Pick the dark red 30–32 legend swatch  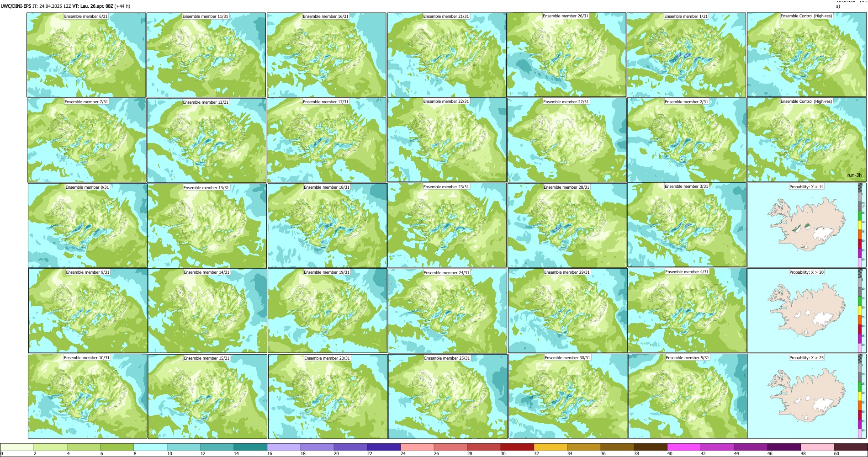517,447
